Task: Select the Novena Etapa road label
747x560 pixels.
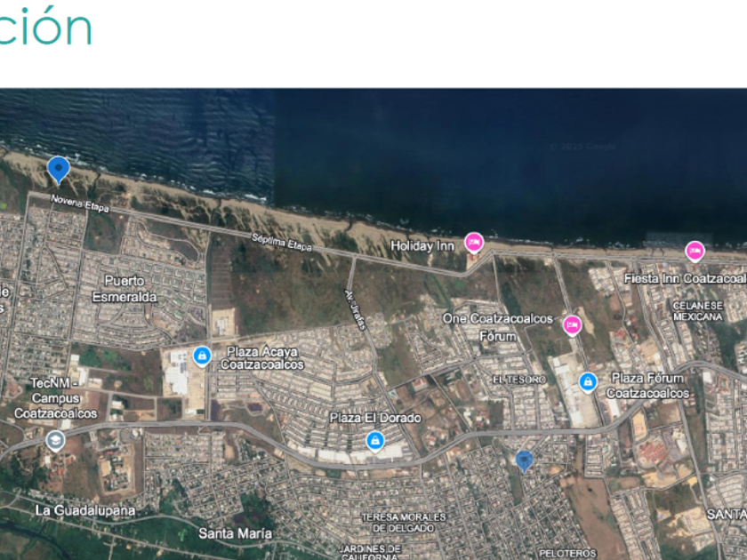Action: [x=80, y=204]
